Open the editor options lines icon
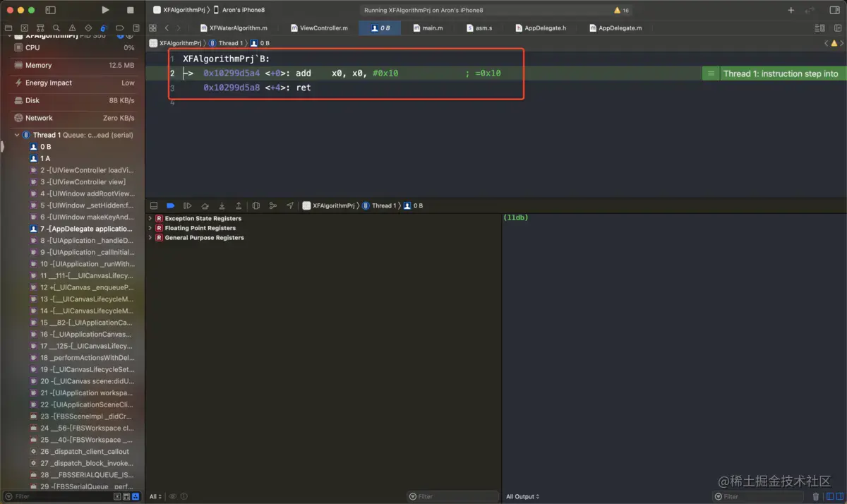847x504 pixels. pos(819,28)
